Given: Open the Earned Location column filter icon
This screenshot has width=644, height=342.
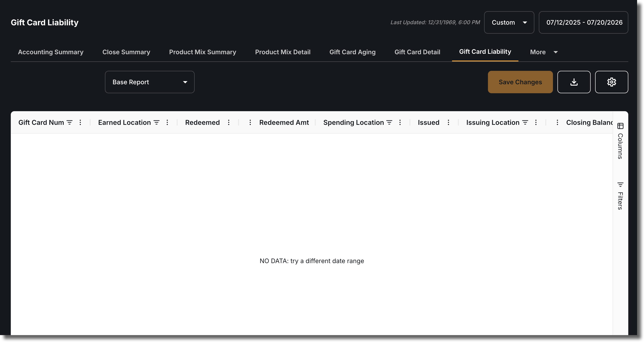Looking at the screenshot, I should (x=157, y=122).
